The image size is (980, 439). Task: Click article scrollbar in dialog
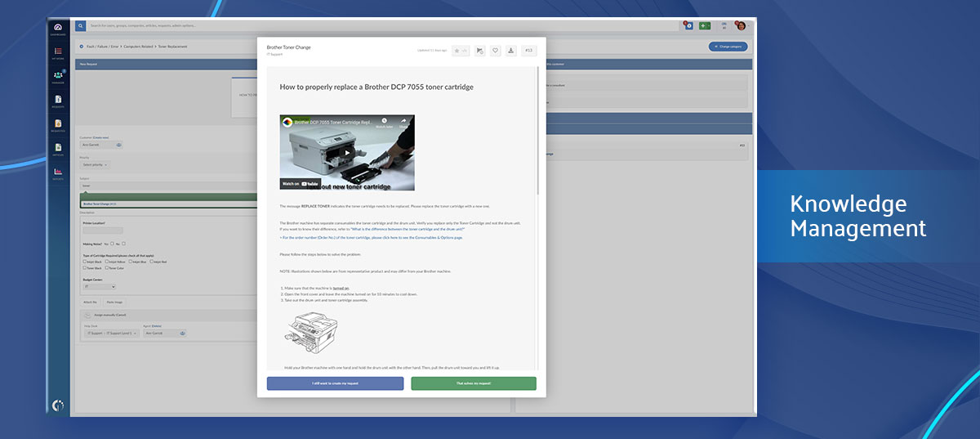[538, 131]
